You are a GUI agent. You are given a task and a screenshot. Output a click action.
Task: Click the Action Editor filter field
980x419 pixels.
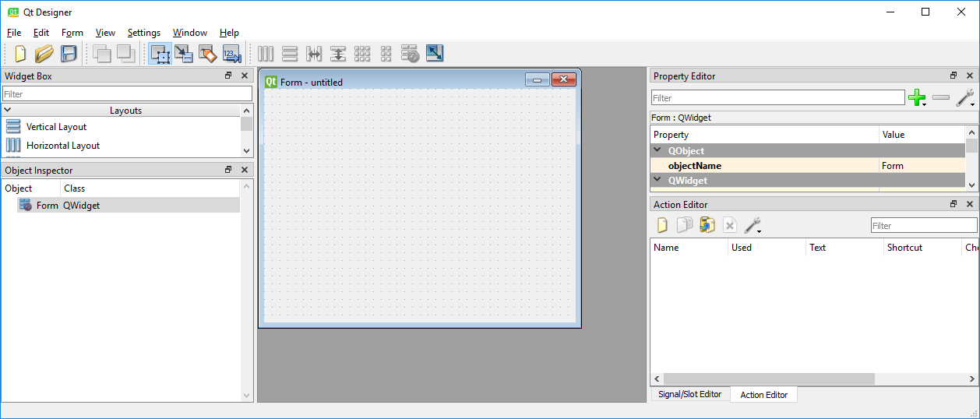(924, 225)
